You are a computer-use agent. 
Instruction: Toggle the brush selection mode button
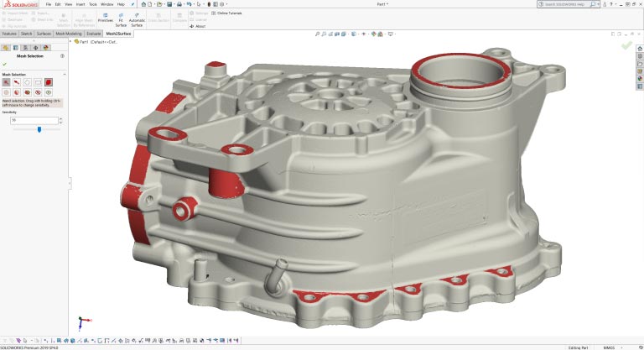pyautogui.click(x=17, y=82)
